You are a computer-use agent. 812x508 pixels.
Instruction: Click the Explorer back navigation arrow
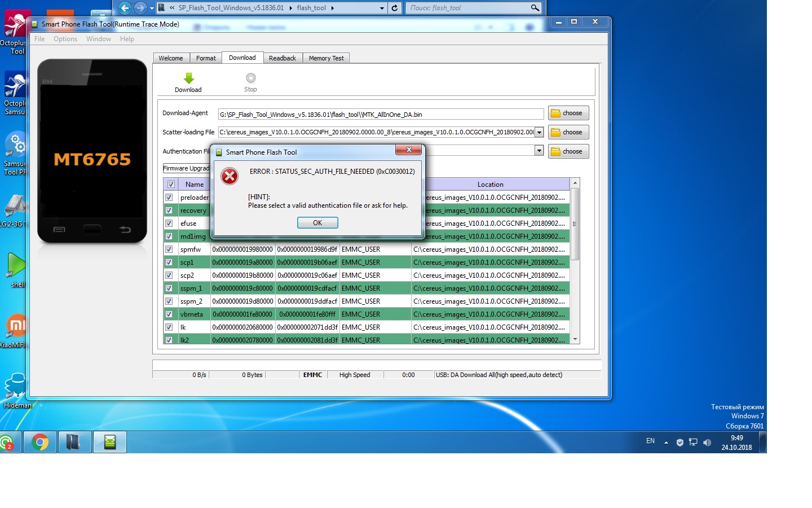pyautogui.click(x=125, y=8)
